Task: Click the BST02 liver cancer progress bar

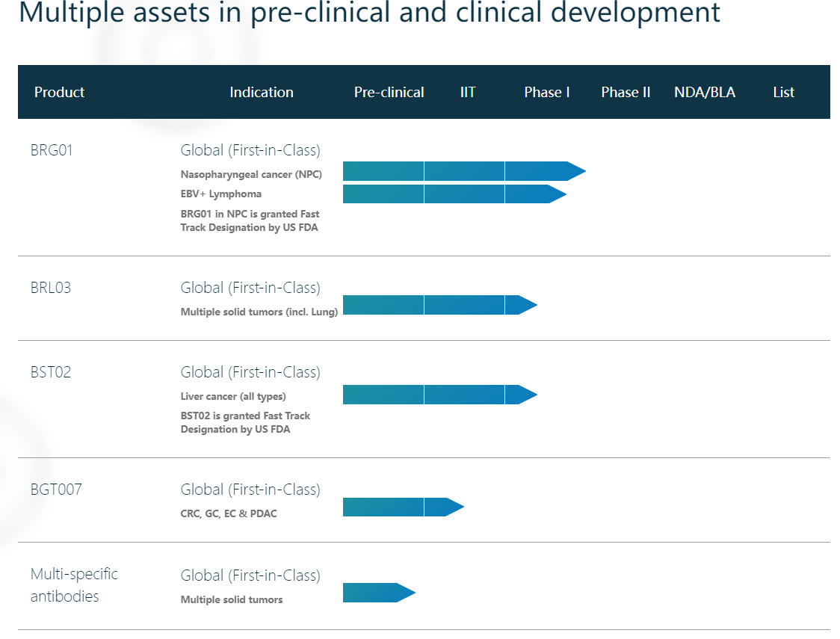Action: [x=439, y=395]
